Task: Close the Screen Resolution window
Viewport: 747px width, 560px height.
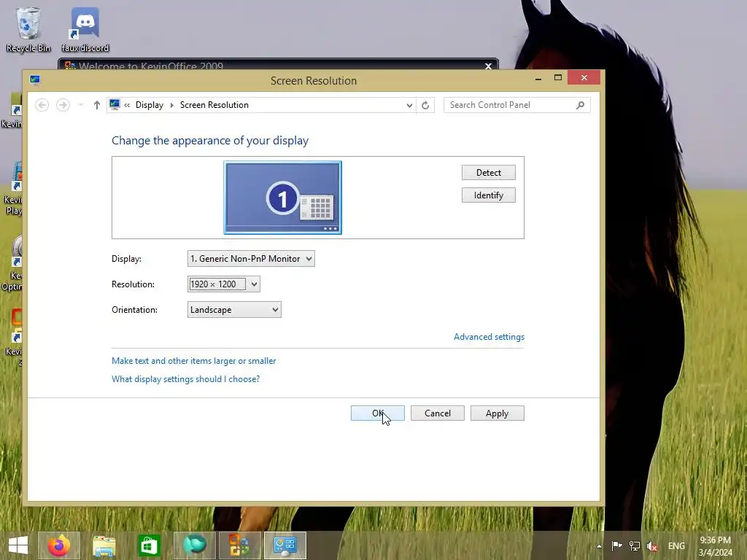Action: (584, 77)
